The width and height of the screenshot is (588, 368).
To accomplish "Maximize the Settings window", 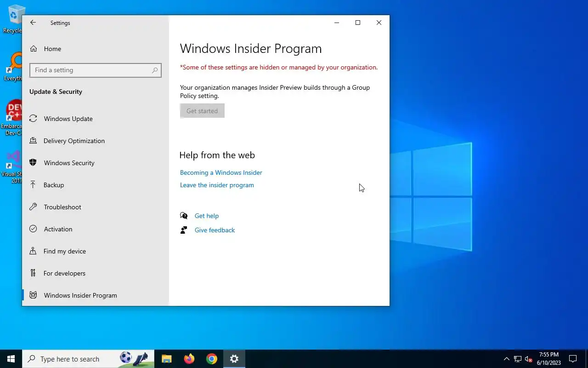I will click(x=358, y=23).
